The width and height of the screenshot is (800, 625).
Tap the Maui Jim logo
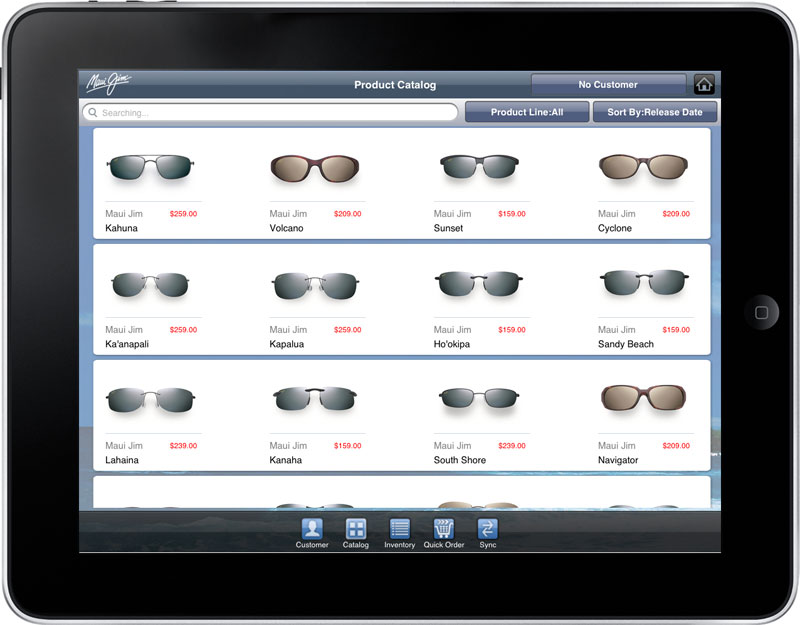[108, 84]
